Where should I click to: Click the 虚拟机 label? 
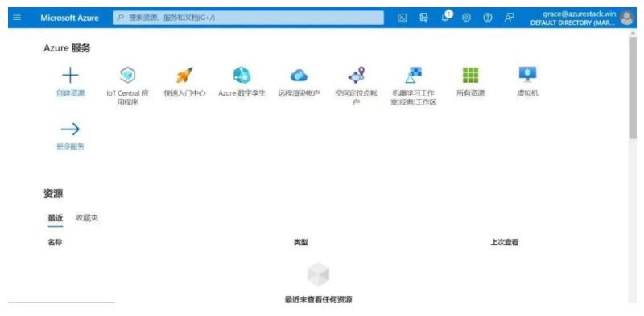coord(528,93)
